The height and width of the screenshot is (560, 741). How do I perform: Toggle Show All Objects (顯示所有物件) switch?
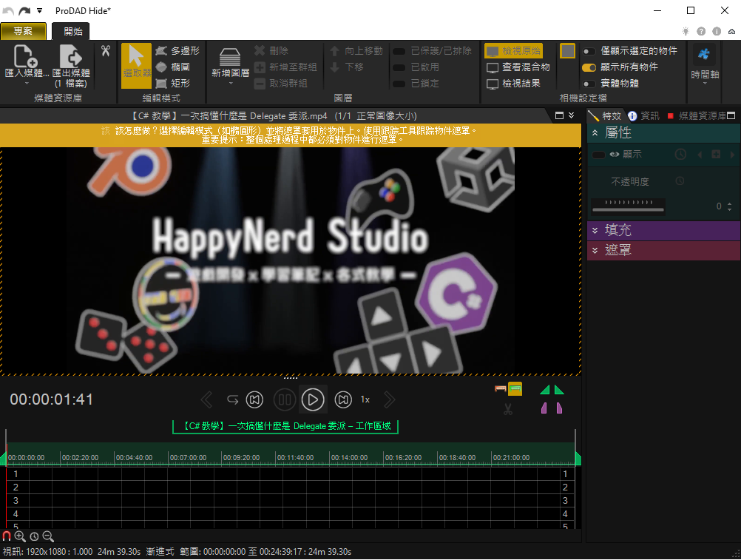589,67
